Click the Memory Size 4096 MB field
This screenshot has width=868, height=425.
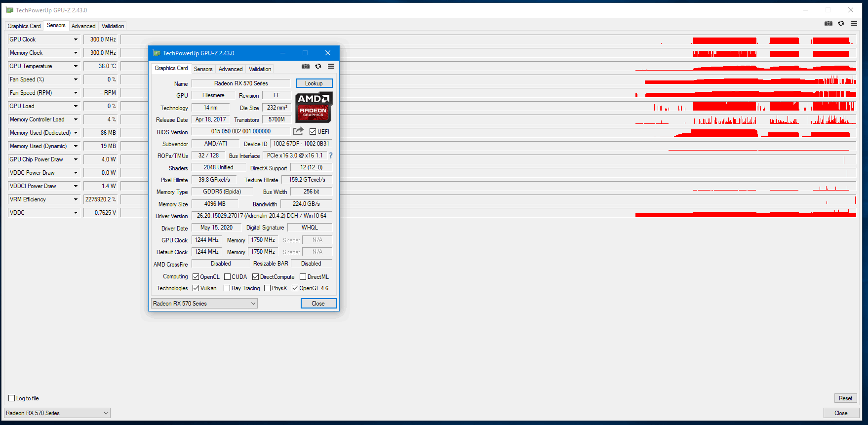coord(215,204)
